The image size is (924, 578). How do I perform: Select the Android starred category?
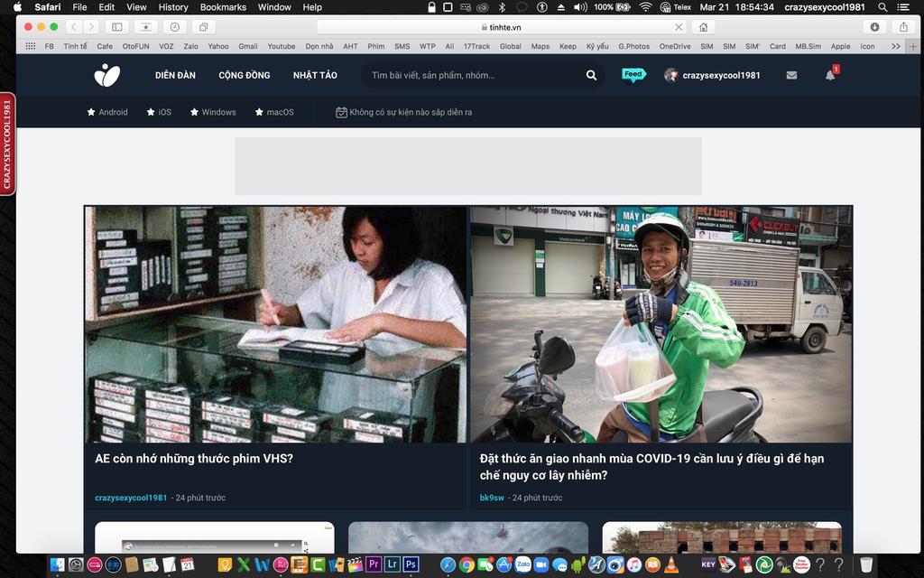pos(107,112)
